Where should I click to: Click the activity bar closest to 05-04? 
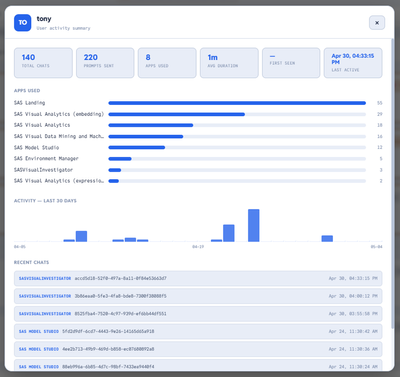coord(327,239)
